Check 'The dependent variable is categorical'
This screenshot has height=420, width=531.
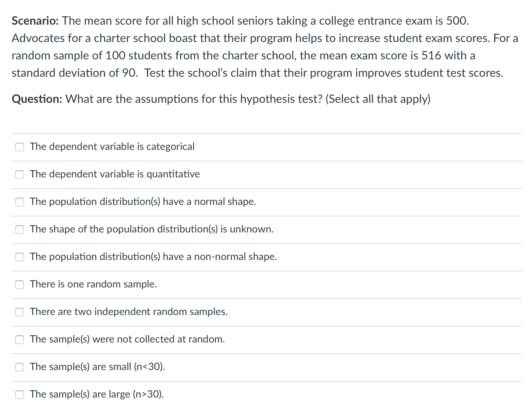20,147
